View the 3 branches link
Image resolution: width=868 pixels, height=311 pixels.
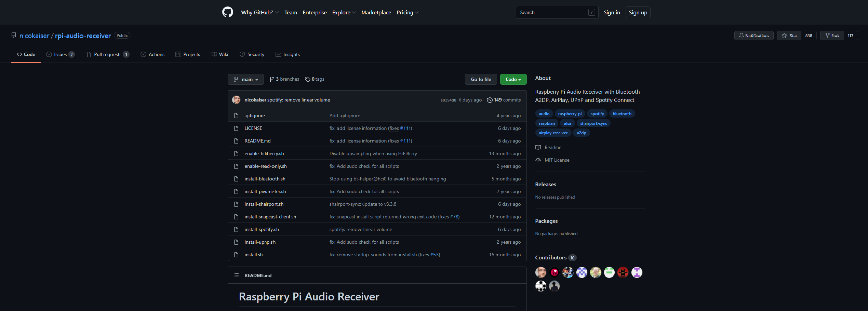284,79
